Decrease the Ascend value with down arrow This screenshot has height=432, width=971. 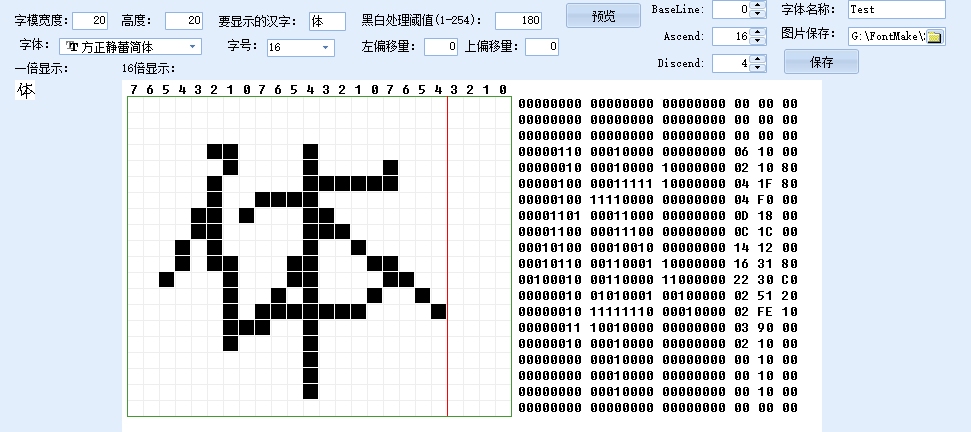758,41
